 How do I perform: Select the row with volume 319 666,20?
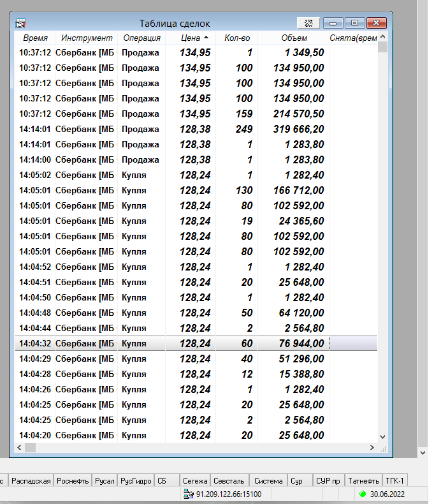[196, 129]
